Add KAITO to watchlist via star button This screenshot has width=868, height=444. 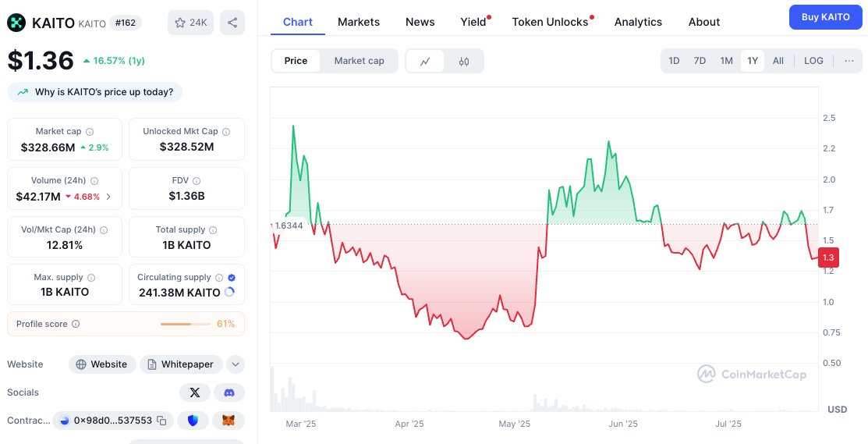[190, 23]
